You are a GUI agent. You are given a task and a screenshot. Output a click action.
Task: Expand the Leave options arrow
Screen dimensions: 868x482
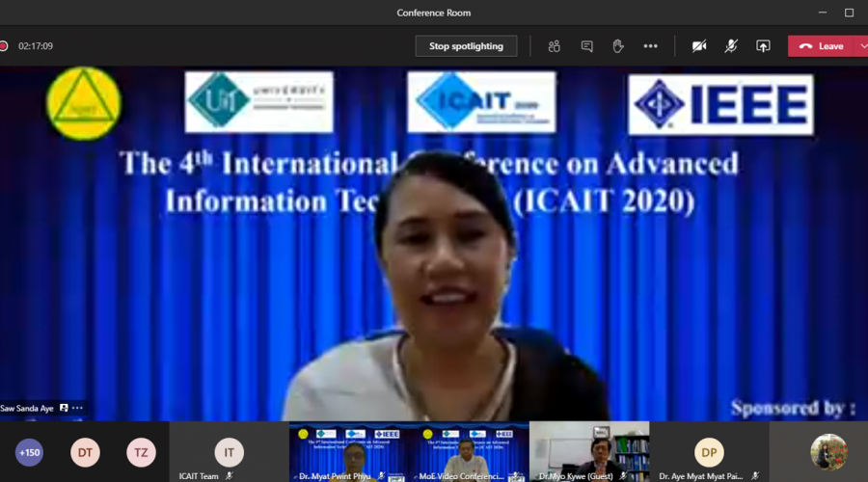[862, 46]
